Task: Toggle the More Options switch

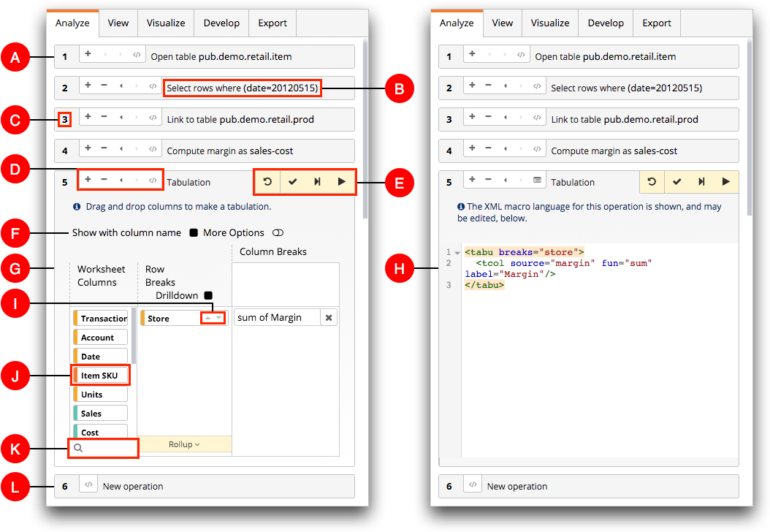Action: tap(278, 233)
